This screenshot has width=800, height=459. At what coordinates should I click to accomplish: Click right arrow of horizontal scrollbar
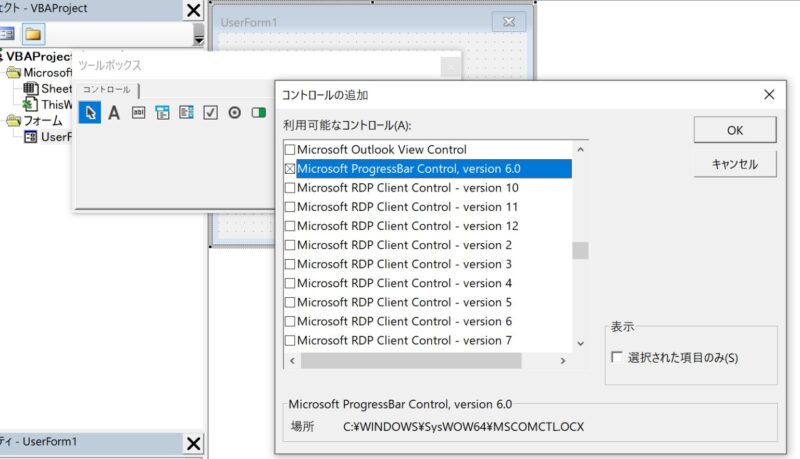coord(563,361)
